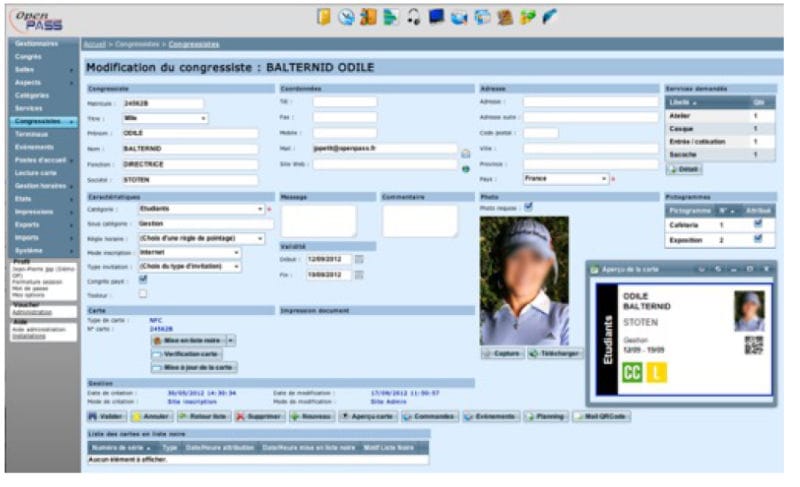Image resolution: width=800 pixels, height=487 pixels.
Task: Click the Capture button under photo
Action: click(x=502, y=353)
